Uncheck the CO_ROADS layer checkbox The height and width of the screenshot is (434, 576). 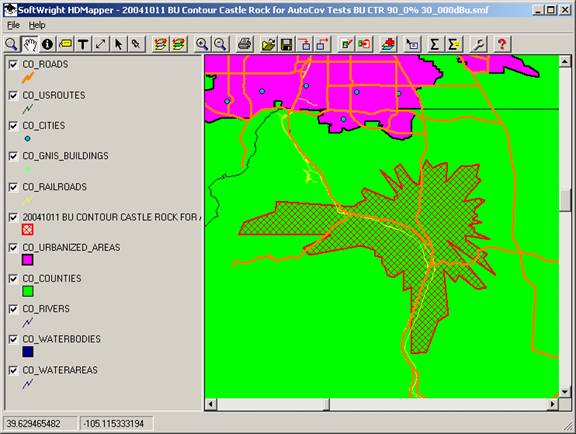point(13,65)
